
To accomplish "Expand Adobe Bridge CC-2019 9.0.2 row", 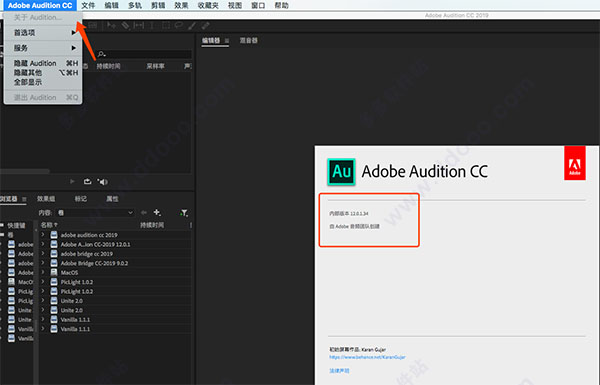I will click(x=43, y=263).
